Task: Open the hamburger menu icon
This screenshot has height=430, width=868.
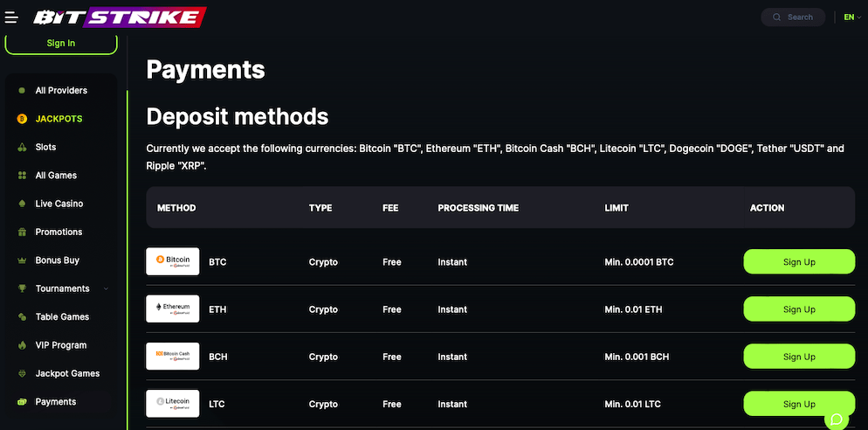Action: (x=11, y=17)
